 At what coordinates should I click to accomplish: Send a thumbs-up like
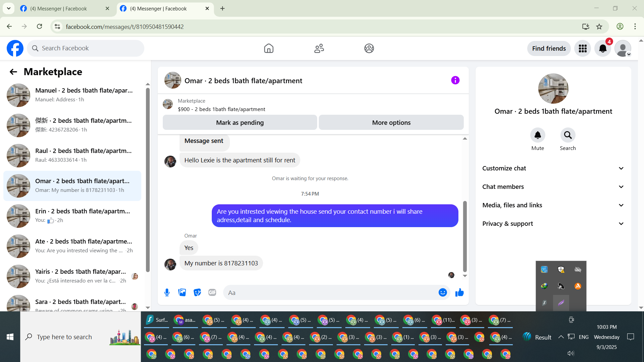click(x=459, y=293)
